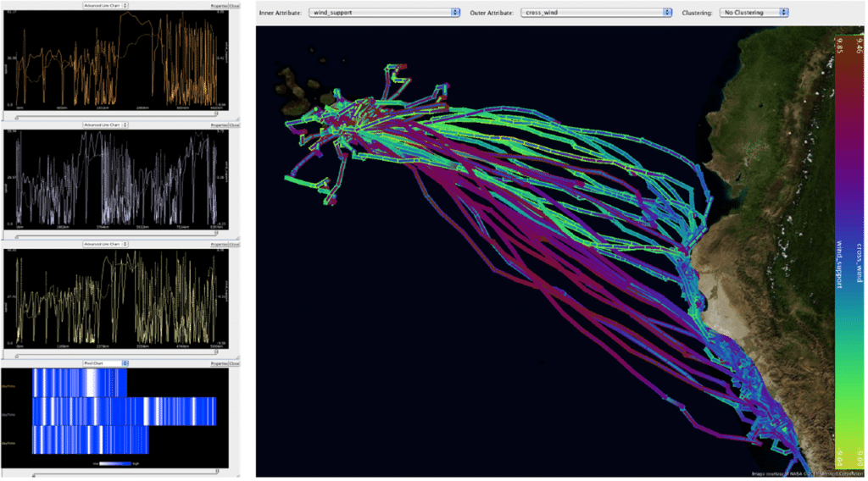Click the 'Inner Attribute:' label
The width and height of the screenshot is (868, 481).
tap(280, 13)
